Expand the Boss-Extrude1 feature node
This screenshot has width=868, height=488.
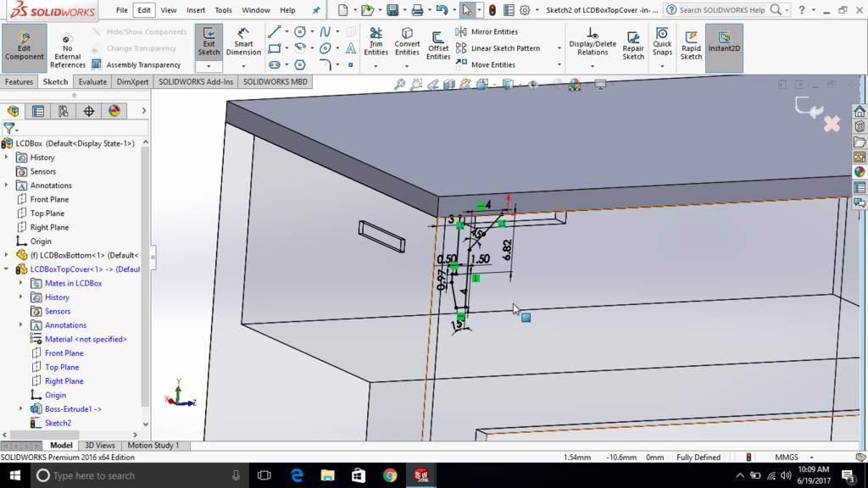coord(21,409)
